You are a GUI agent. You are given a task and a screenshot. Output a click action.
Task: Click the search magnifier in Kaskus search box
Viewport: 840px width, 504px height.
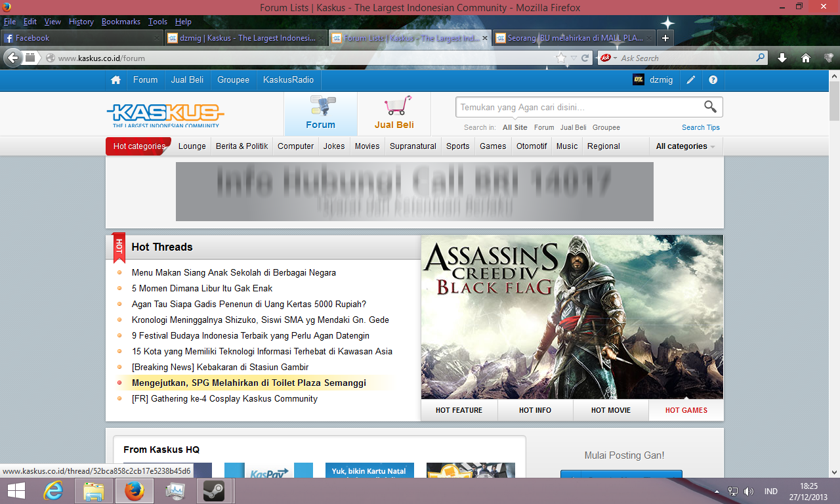[x=710, y=106]
